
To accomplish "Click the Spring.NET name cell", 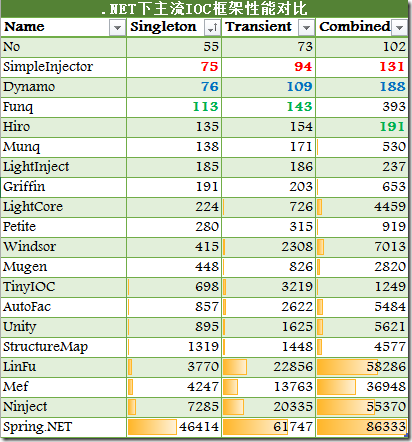I will [x=64, y=427].
